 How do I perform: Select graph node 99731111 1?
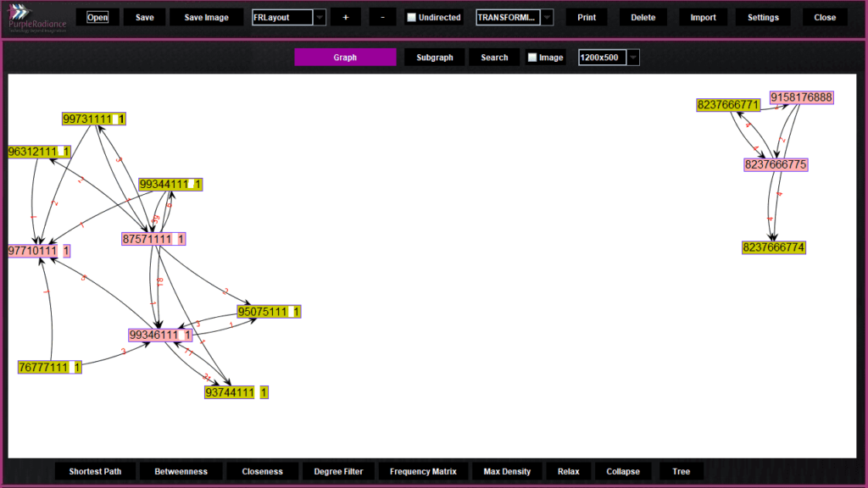pyautogui.click(x=94, y=119)
